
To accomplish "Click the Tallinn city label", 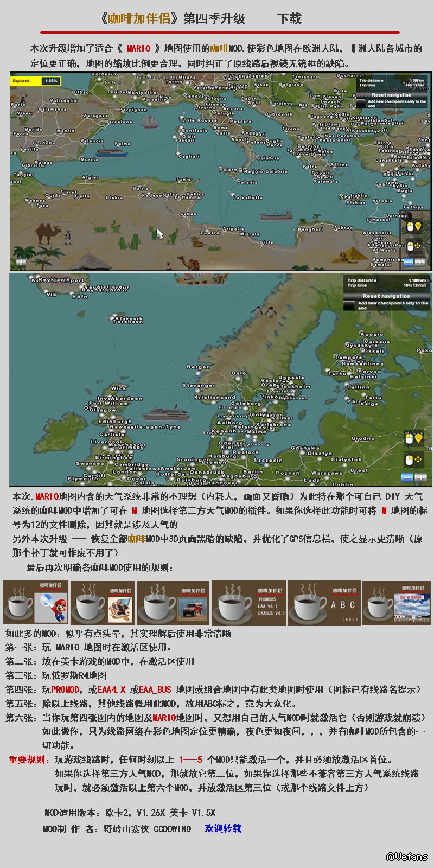I will pyautogui.click(x=359, y=387).
